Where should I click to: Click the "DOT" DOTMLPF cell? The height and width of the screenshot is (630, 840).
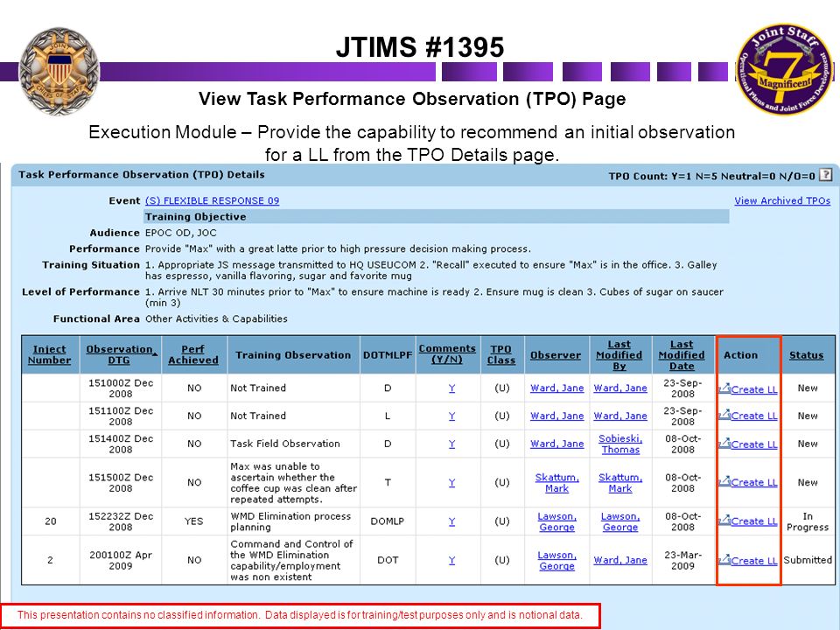point(388,560)
